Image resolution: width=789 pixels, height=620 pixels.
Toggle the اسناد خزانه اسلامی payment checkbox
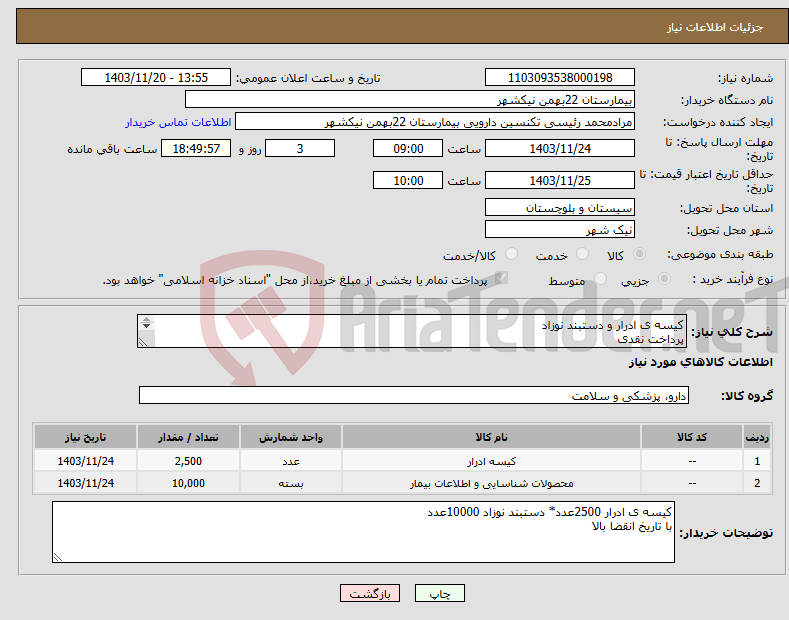(501, 277)
